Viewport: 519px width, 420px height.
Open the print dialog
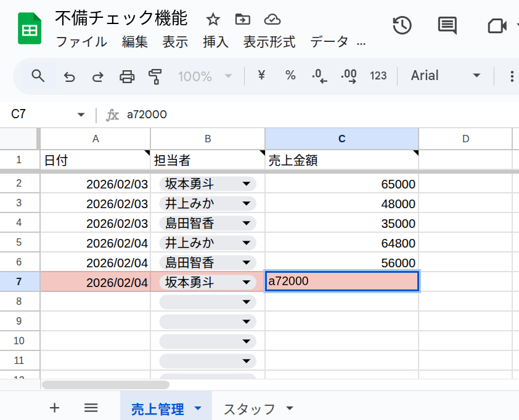[127, 76]
